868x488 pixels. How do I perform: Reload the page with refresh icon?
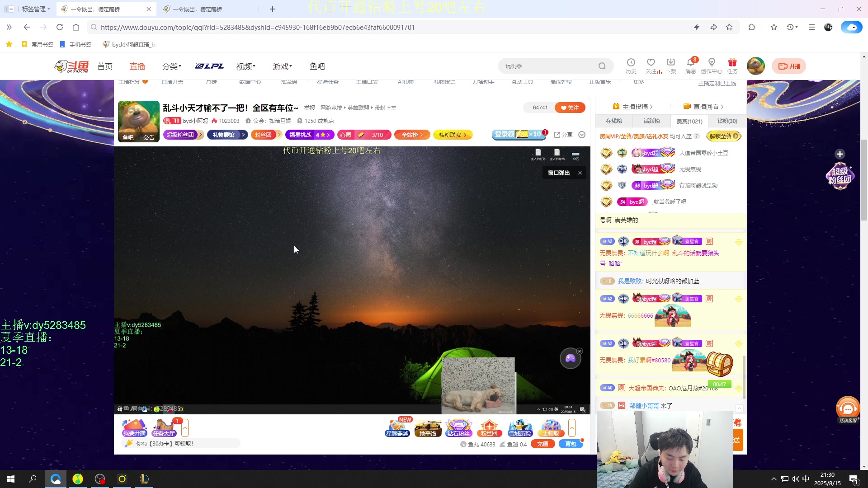(x=60, y=27)
